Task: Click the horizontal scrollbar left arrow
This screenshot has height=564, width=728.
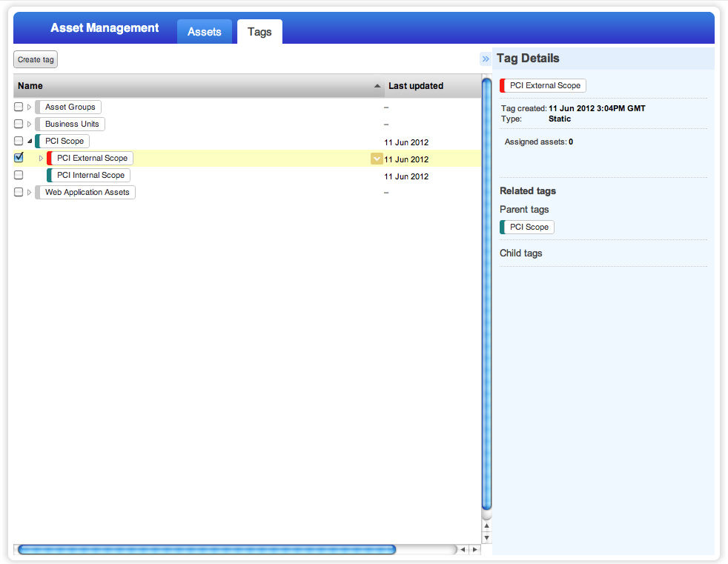Action: [463, 550]
